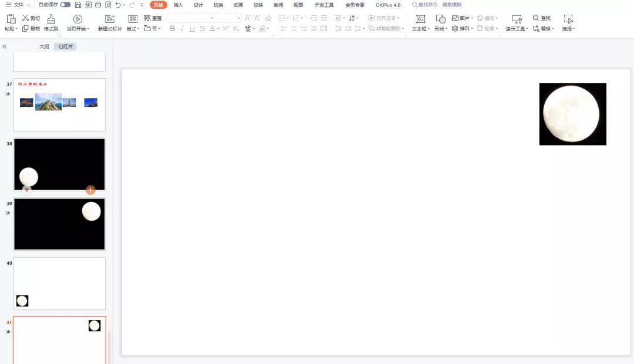This screenshot has height=364, width=634.
Task: Toggle Bold formatting
Action: tap(173, 28)
